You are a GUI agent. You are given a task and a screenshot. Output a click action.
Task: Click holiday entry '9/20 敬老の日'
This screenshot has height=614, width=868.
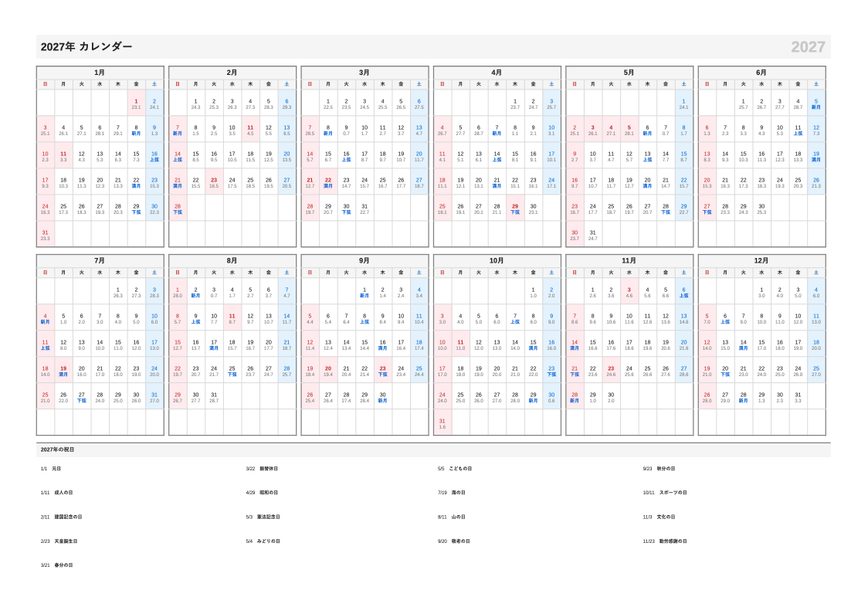[453, 541]
